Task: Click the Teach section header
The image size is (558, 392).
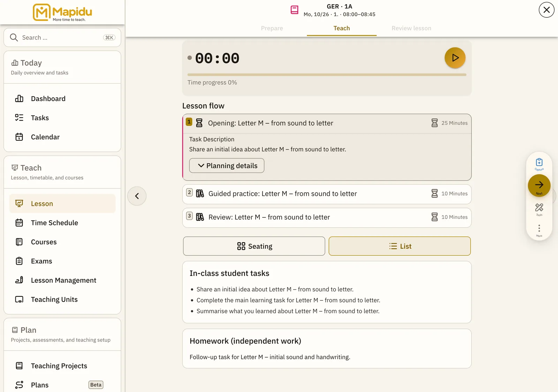Action: (62, 172)
